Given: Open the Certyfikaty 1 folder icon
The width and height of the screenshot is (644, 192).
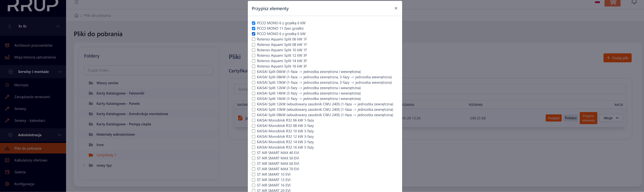Looking at the screenshot, I should 91,155.
